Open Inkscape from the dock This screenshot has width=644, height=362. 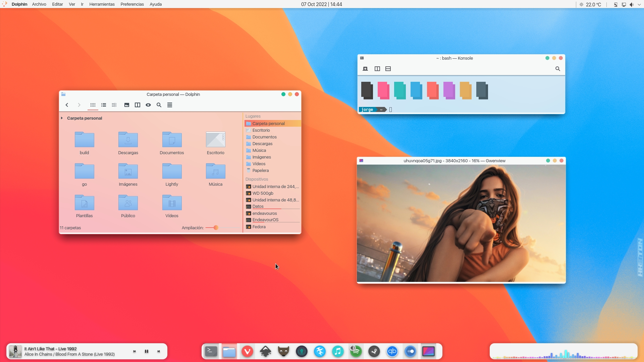265,351
